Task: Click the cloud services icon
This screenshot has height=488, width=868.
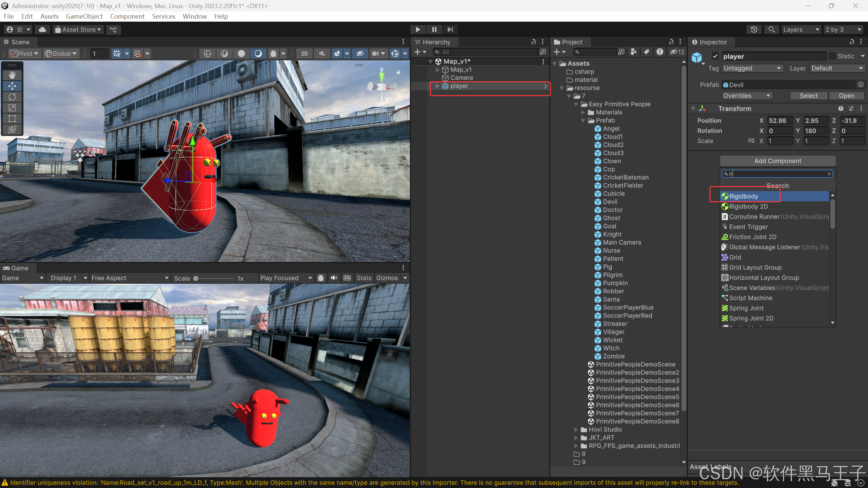Action: point(42,29)
